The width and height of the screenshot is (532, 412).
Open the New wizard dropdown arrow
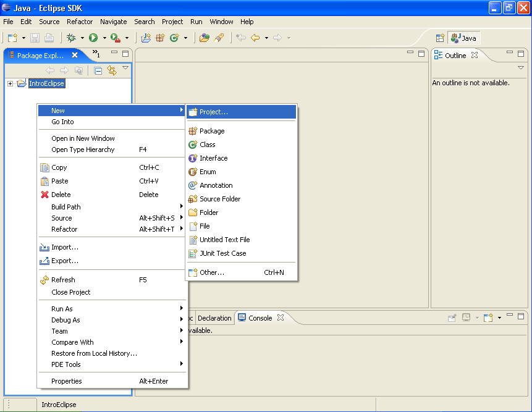[x=23, y=38]
